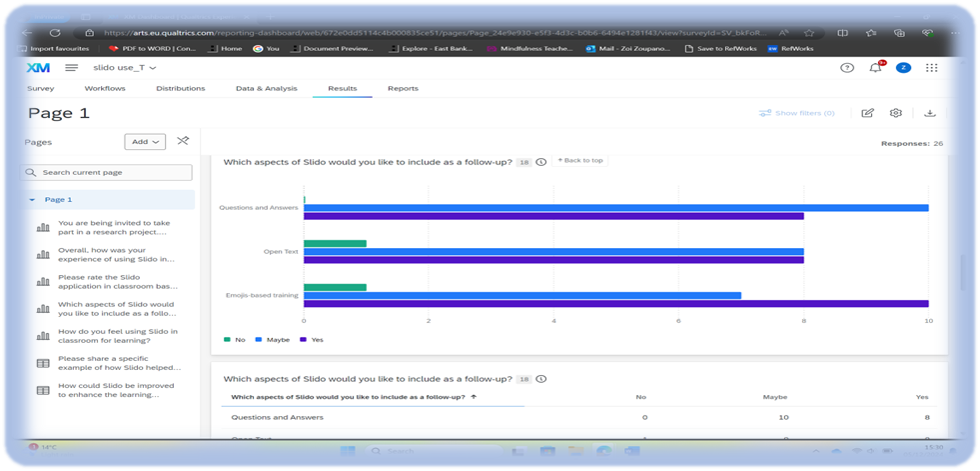Open dashboard settings gear icon
The height and width of the screenshot is (471, 980).
896,113
